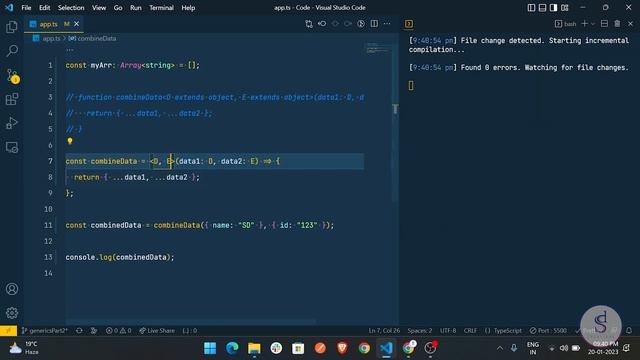Click the editor minimap
Image resolution: width=640 pixels, height=360 pixels.
(x=378, y=49)
